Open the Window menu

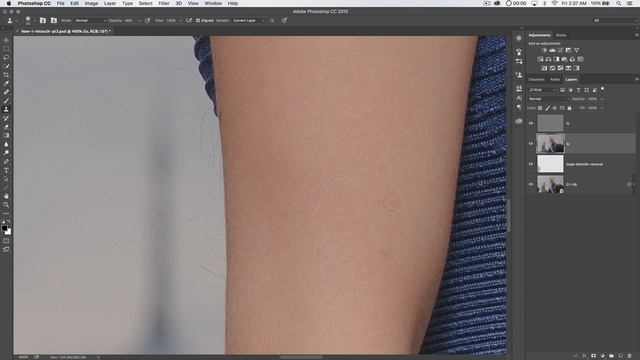tap(213, 3)
